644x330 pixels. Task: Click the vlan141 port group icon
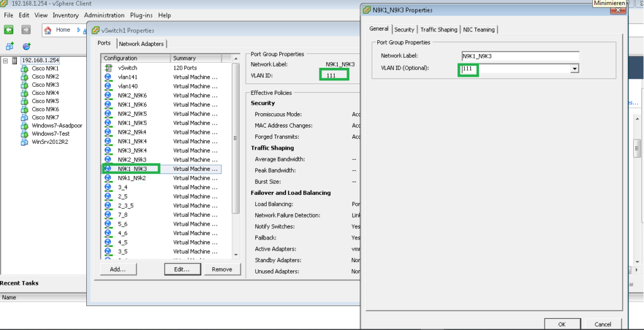click(x=108, y=77)
